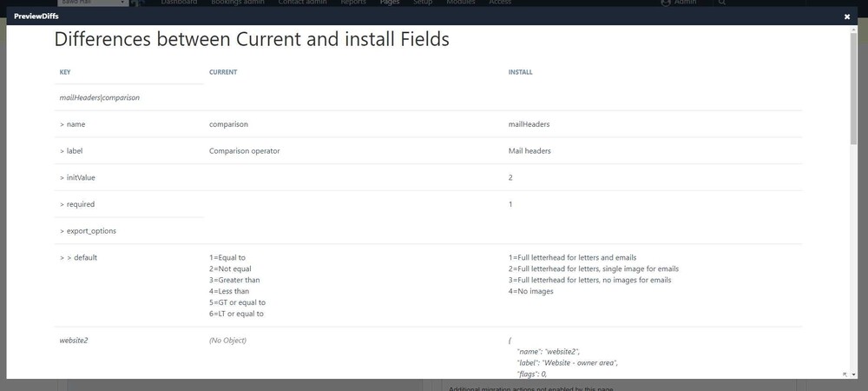
Task: Click the search magnifier icon in top bar
Action: pyautogui.click(x=721, y=3)
